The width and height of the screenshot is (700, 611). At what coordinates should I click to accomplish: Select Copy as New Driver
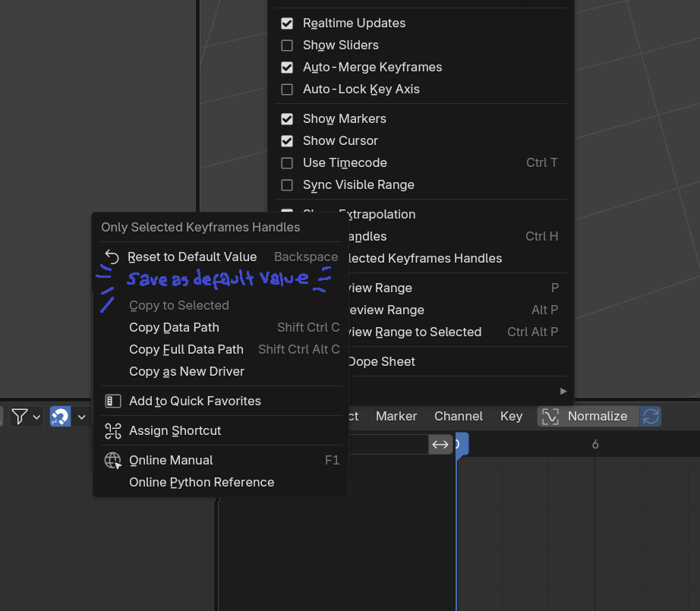[222, 371]
